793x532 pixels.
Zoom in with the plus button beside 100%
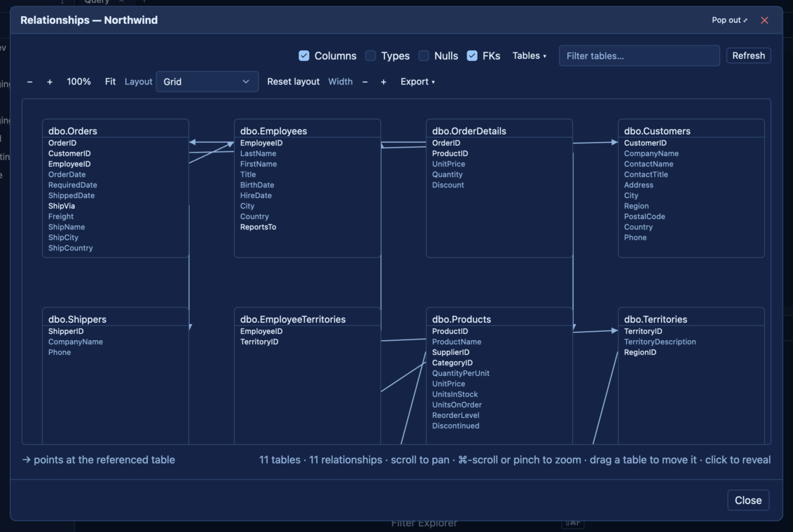(x=50, y=82)
